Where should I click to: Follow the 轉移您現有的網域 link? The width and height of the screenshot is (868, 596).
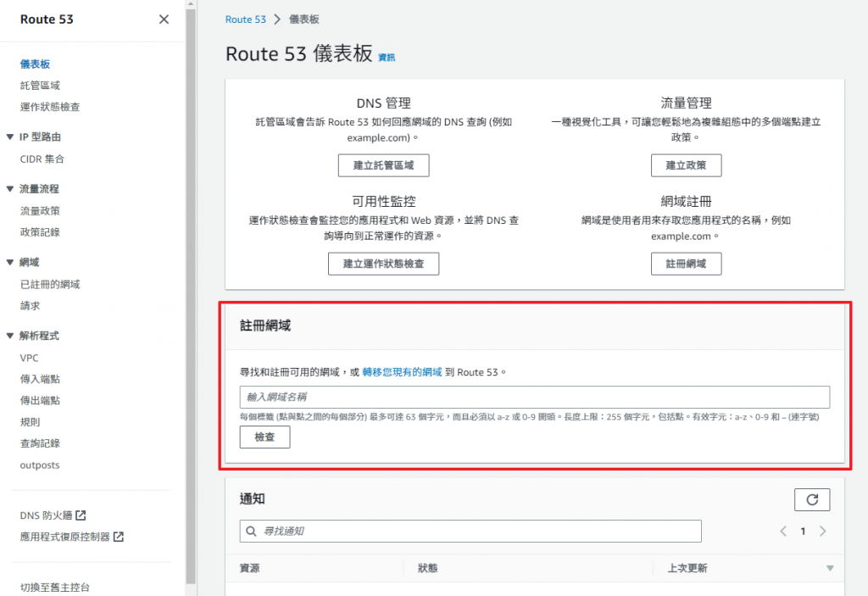pyautogui.click(x=402, y=372)
